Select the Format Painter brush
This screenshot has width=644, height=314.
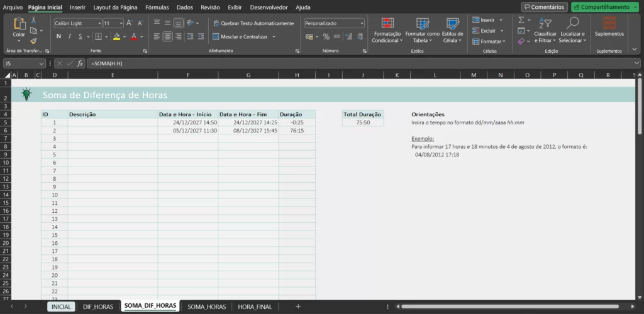click(34, 41)
